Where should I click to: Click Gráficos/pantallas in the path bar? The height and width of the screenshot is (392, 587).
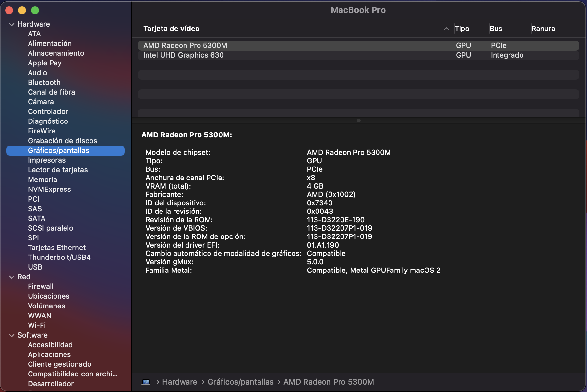(x=240, y=382)
